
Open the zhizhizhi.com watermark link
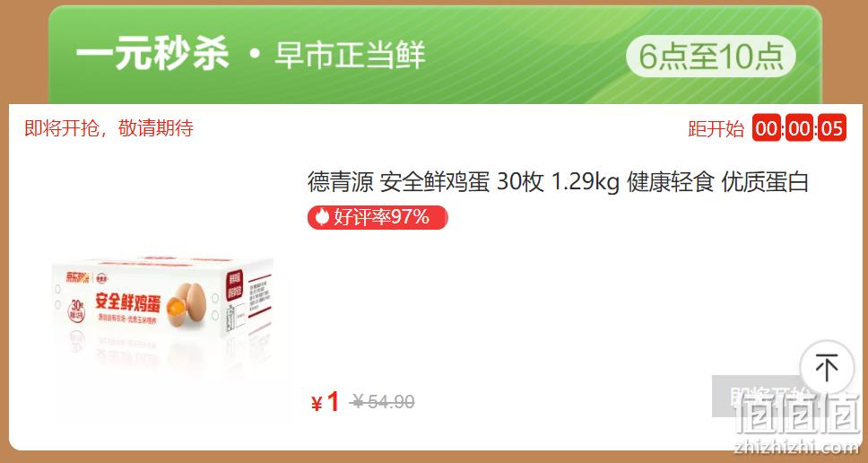click(x=796, y=447)
